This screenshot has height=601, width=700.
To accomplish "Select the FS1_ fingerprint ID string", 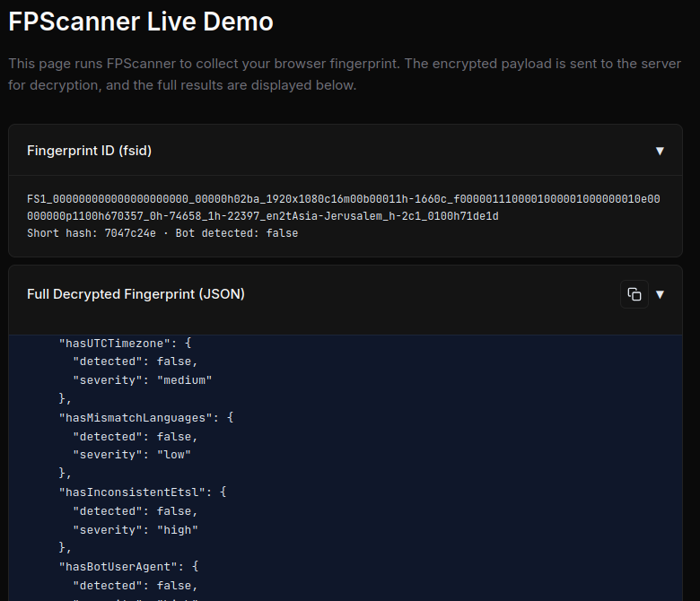I will 344,207.
